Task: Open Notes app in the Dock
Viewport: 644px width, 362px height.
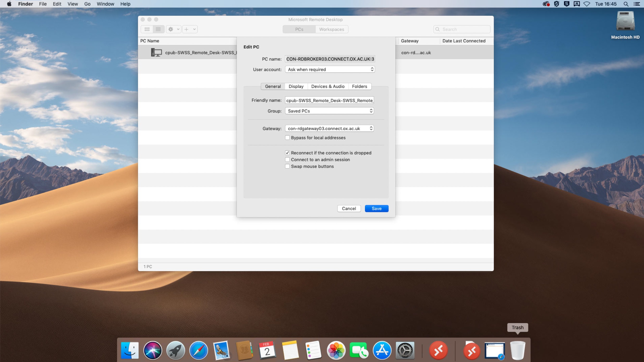Action: click(290, 350)
